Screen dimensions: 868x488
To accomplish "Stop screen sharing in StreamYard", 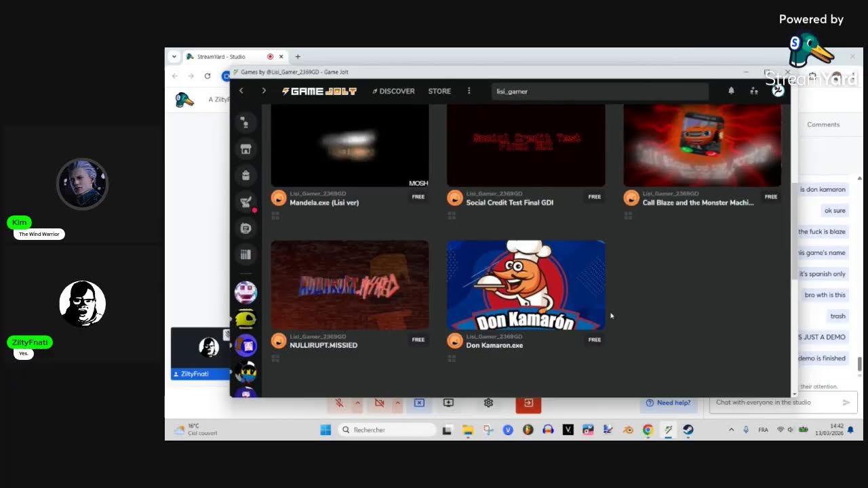I will point(419,403).
